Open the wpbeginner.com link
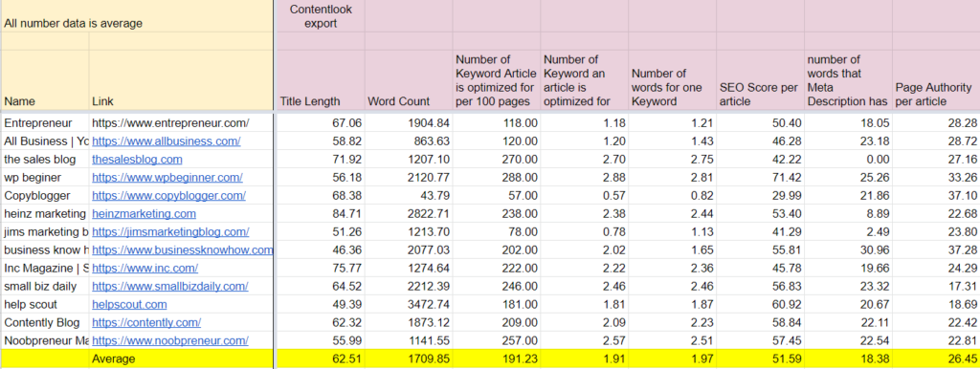Screen dimensions: 980x369 167,177
